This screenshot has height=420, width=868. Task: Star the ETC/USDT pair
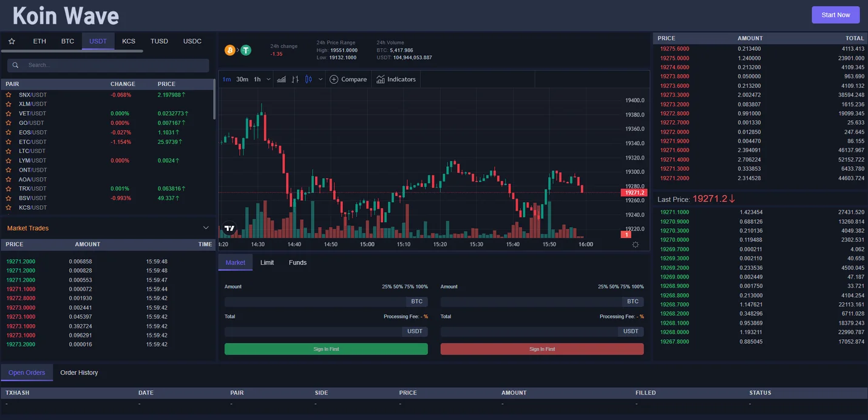pyautogui.click(x=8, y=142)
